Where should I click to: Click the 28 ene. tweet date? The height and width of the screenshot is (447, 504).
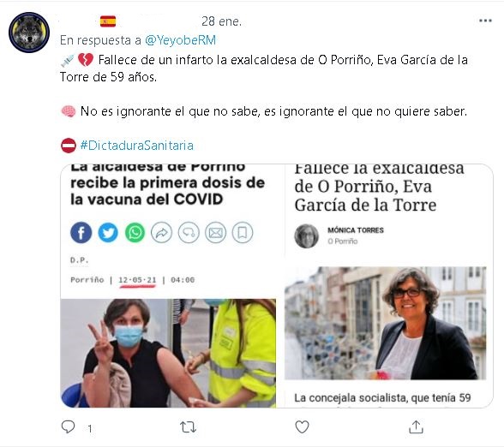tap(221, 21)
